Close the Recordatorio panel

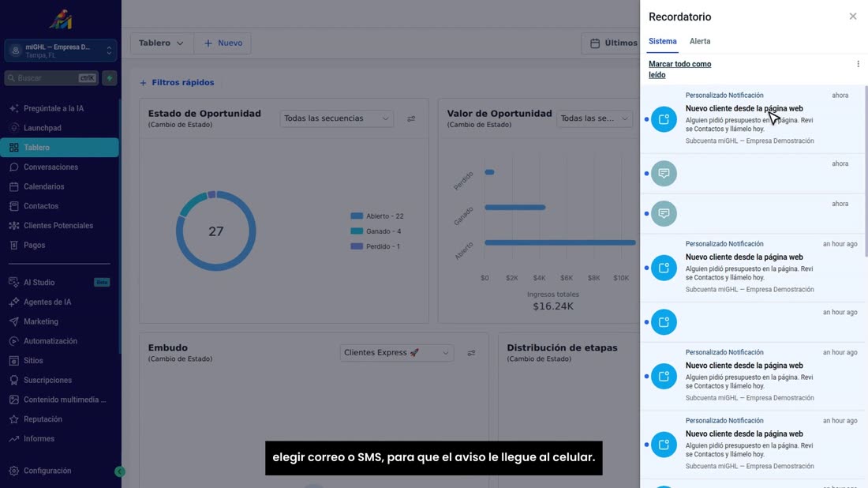[852, 17]
